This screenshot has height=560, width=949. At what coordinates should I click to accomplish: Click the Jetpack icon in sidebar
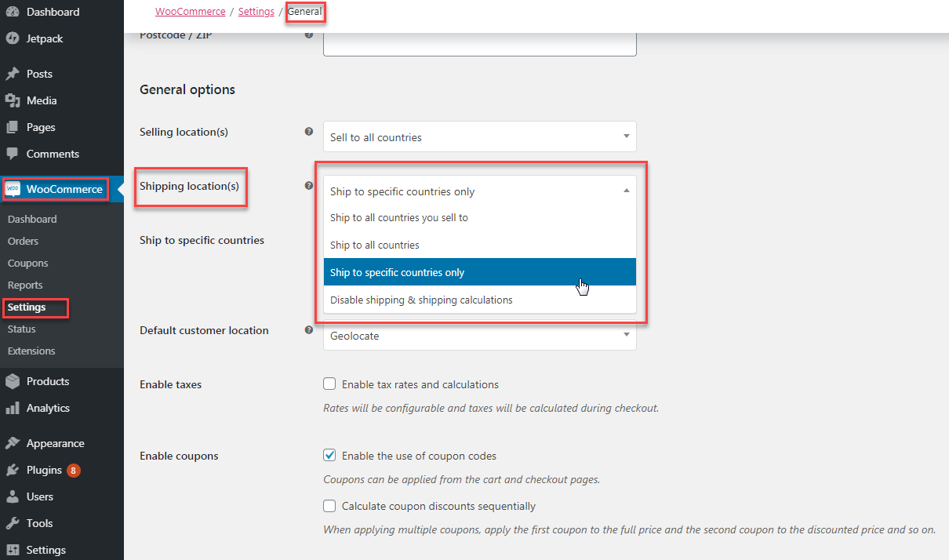pos(13,38)
